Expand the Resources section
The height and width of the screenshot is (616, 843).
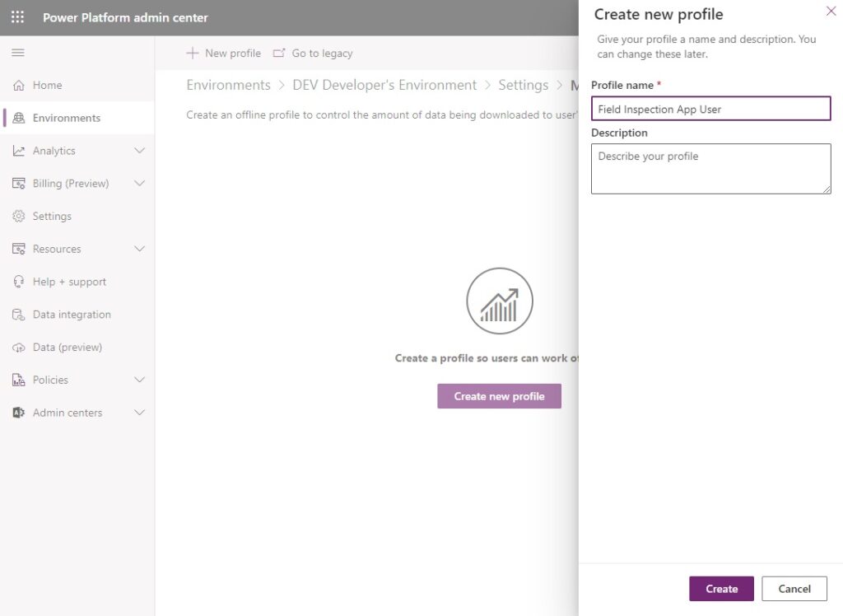[140, 249]
